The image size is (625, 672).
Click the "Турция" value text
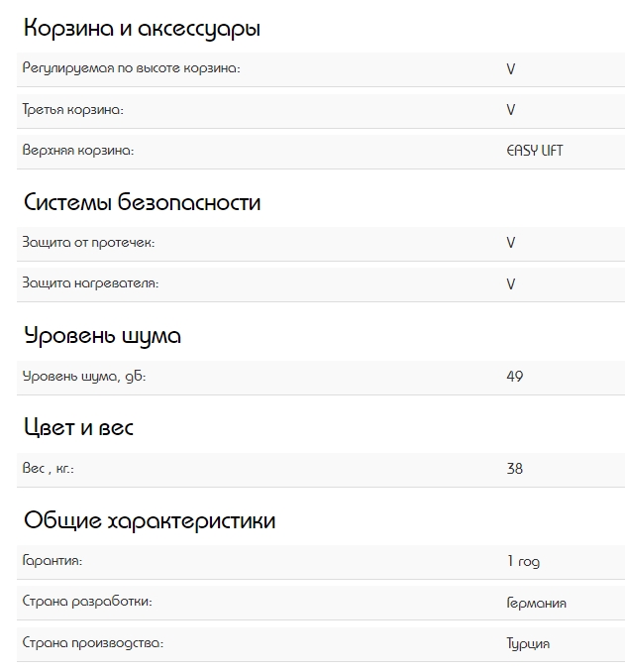click(528, 643)
